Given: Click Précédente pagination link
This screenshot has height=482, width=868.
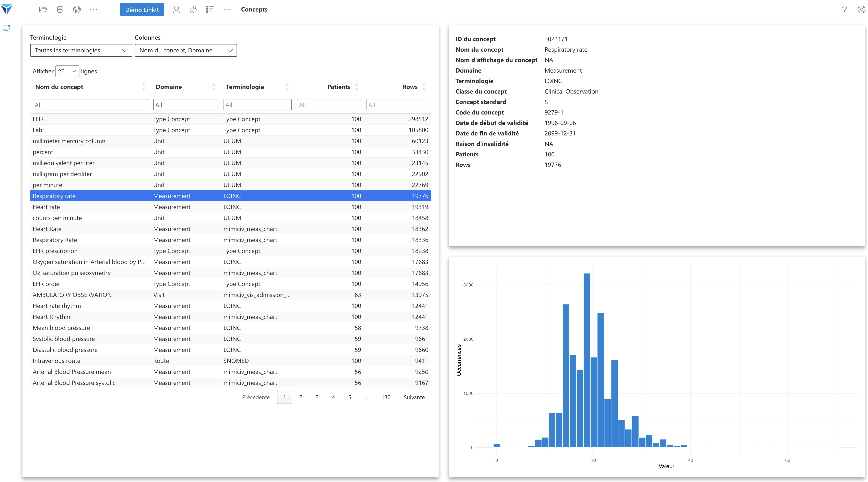Looking at the screenshot, I should [256, 397].
